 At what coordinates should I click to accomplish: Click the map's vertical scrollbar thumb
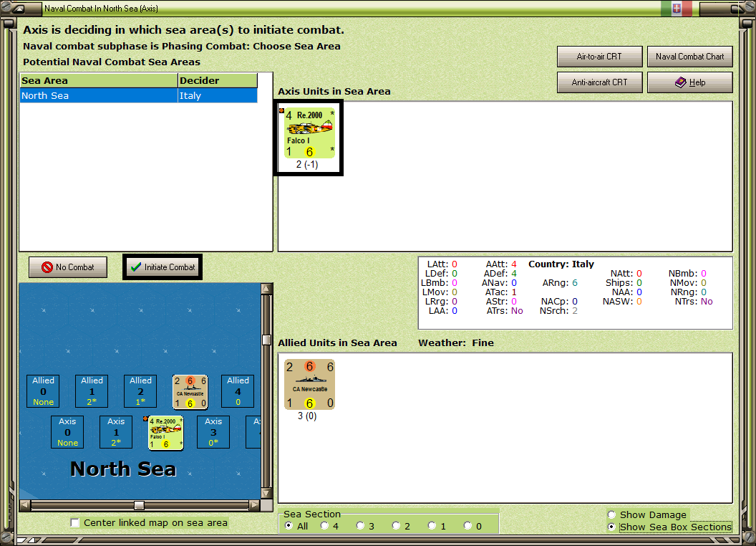click(266, 340)
